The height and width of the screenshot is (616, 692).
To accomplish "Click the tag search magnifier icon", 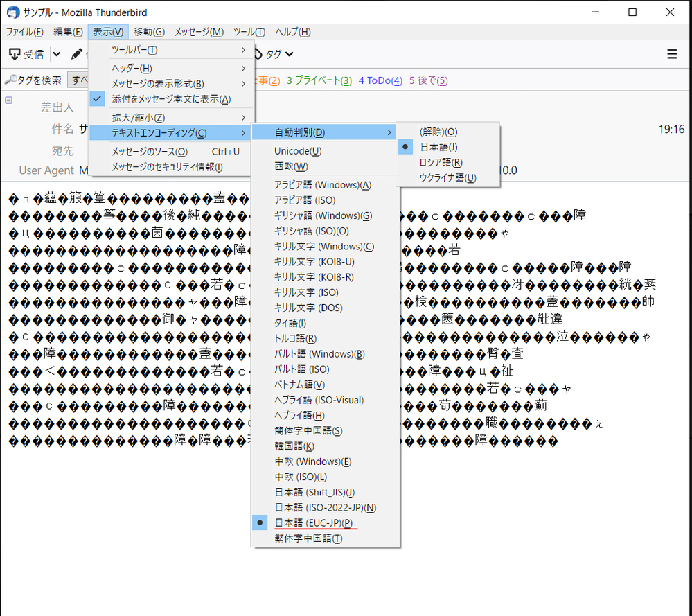I will click(10, 80).
